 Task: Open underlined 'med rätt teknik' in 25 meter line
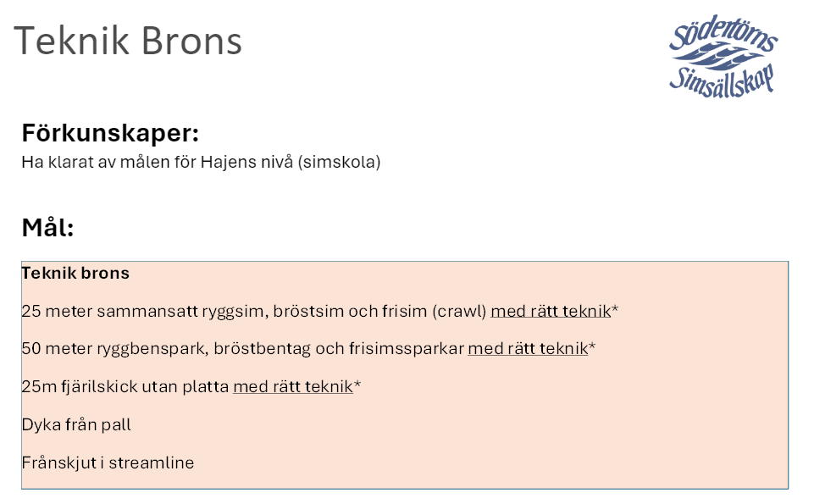pyautogui.click(x=551, y=312)
